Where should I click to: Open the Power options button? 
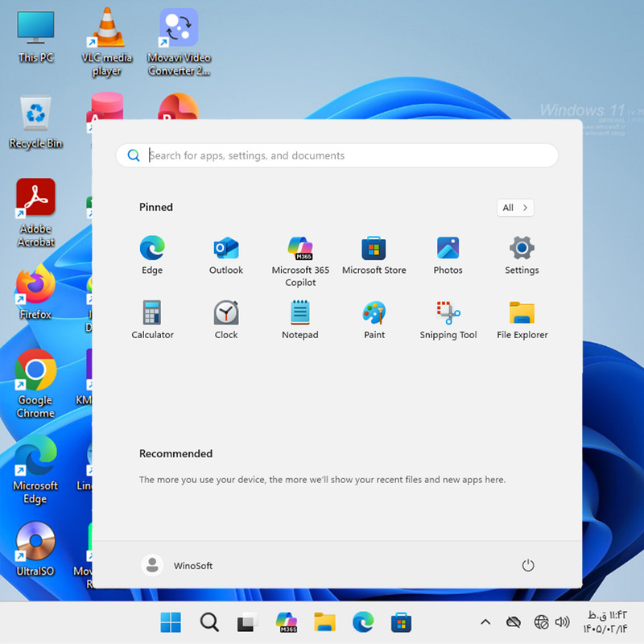[x=528, y=566]
